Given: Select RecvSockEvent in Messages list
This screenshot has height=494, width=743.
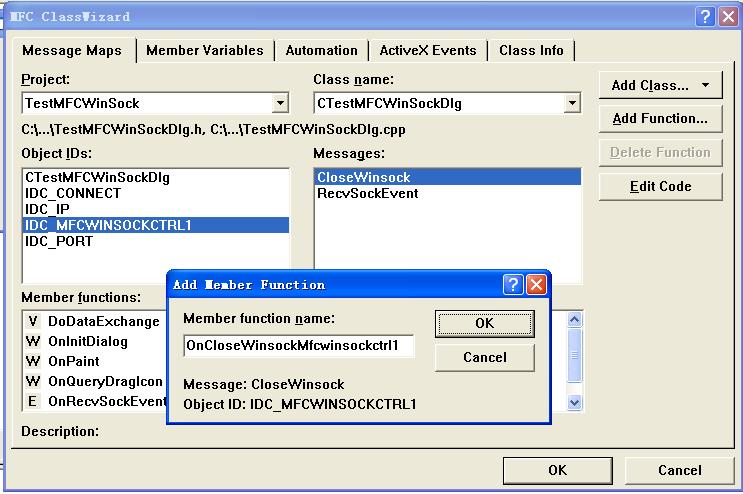Looking at the screenshot, I should pos(448,193).
